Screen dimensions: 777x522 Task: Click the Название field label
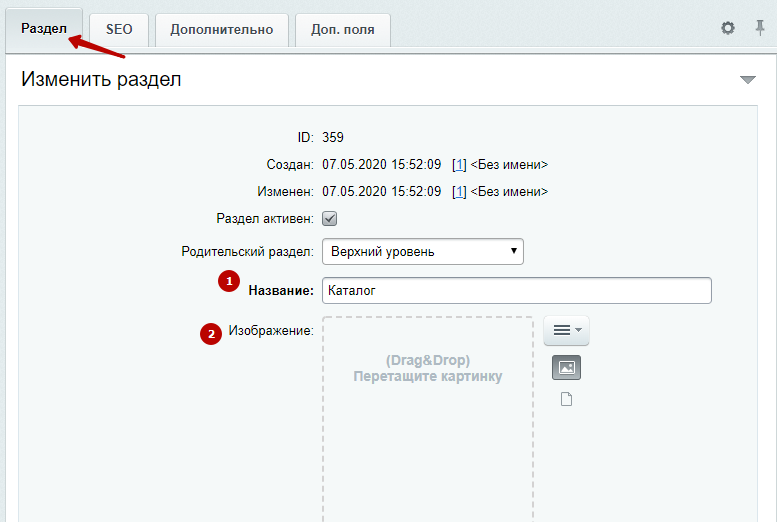pyautogui.click(x=281, y=290)
